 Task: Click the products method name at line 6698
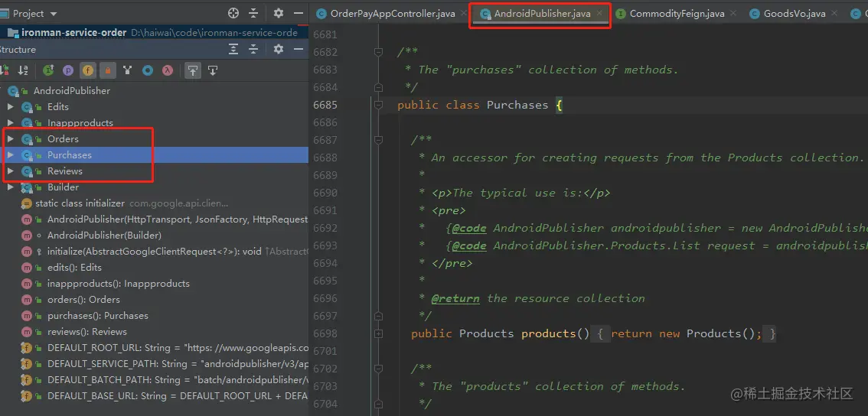(x=549, y=333)
